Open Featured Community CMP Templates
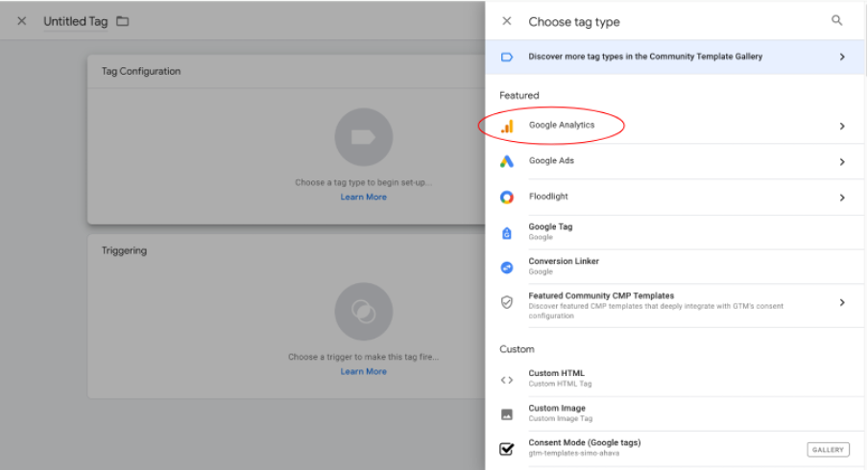Image resolution: width=868 pixels, height=470 pixels. pyautogui.click(x=675, y=306)
